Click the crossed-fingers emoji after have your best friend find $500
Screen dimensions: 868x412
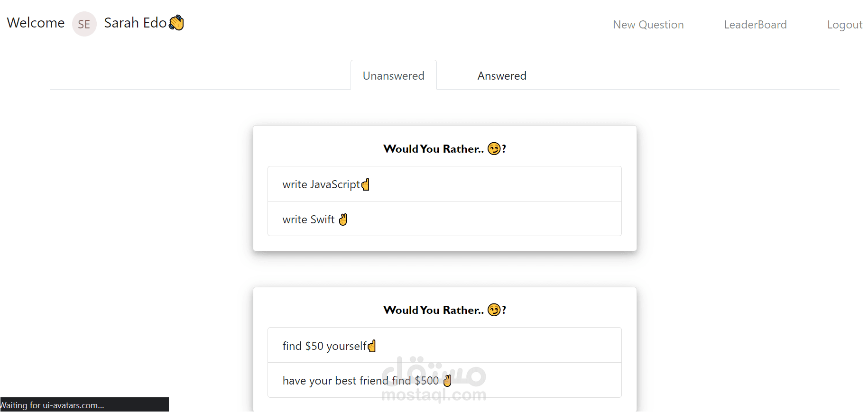(446, 380)
